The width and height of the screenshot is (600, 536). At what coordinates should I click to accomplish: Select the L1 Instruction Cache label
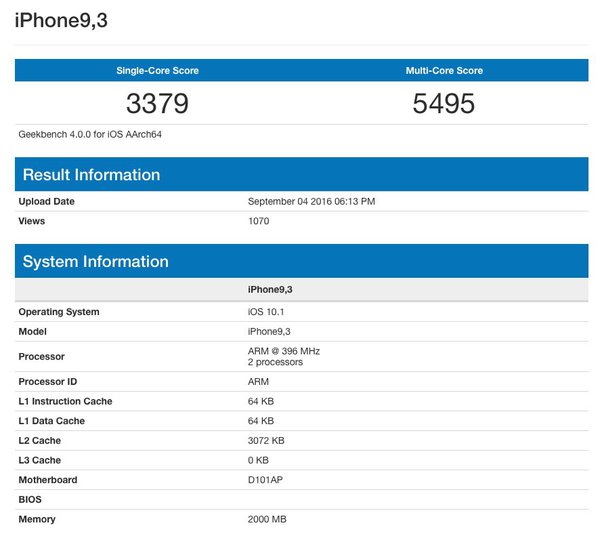coord(65,401)
